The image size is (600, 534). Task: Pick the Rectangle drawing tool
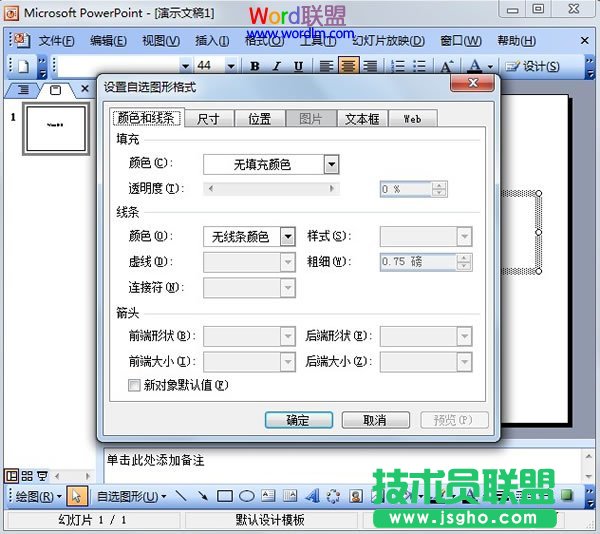coord(225,496)
